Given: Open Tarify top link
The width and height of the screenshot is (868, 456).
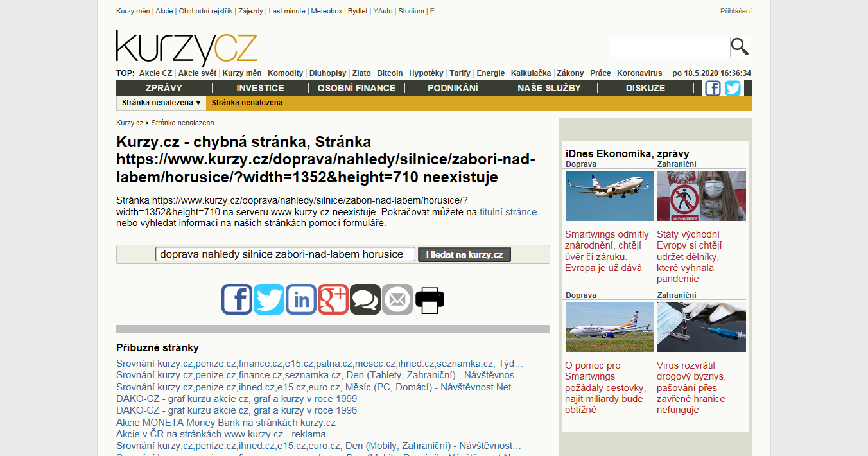Looking at the screenshot, I should (x=460, y=73).
